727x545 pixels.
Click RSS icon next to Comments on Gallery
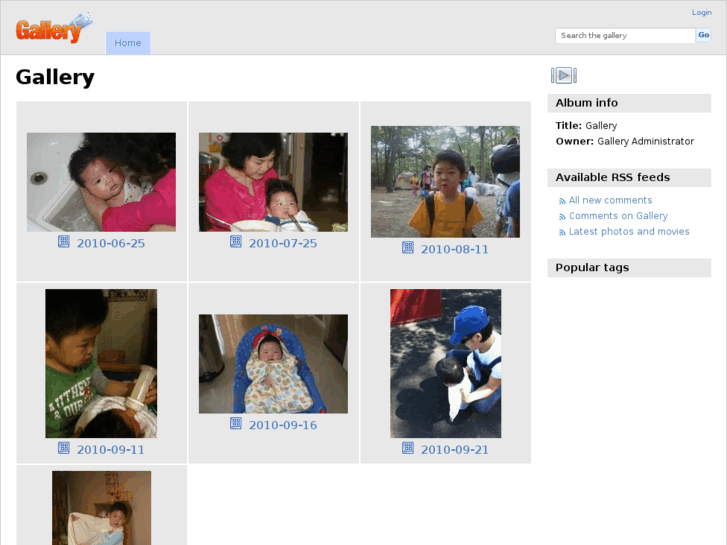click(x=562, y=217)
